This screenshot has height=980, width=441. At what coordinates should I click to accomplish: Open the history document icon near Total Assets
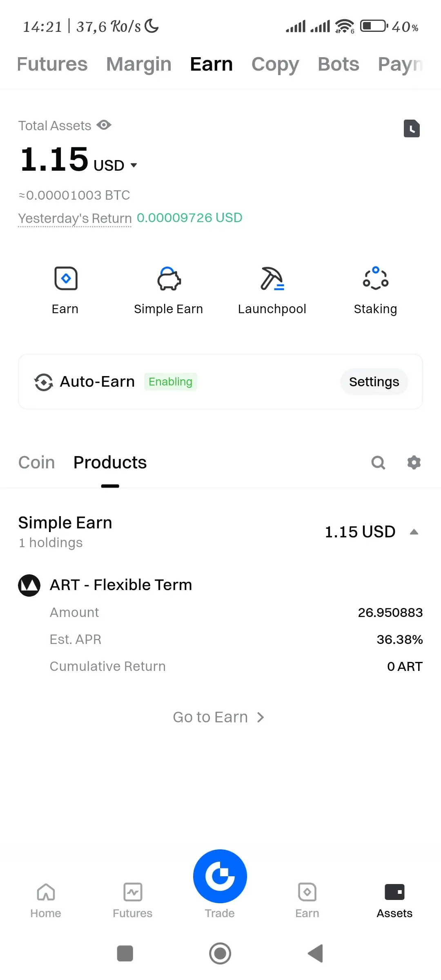coord(412,129)
